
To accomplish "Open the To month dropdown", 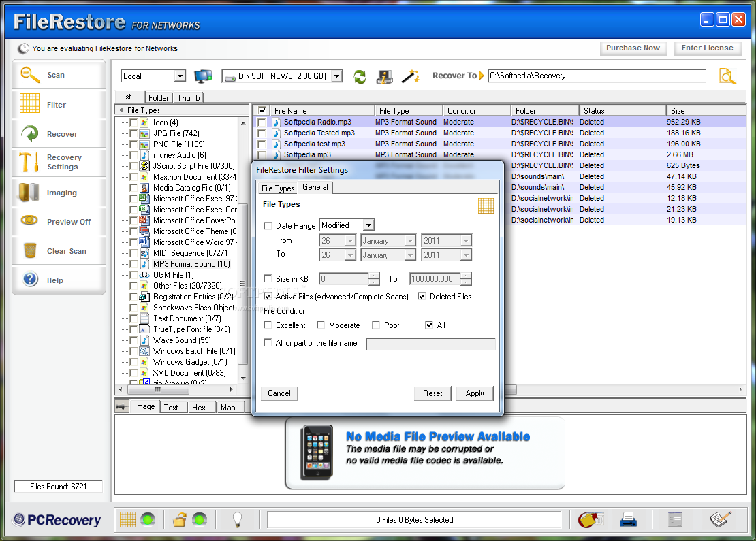I will pos(410,255).
